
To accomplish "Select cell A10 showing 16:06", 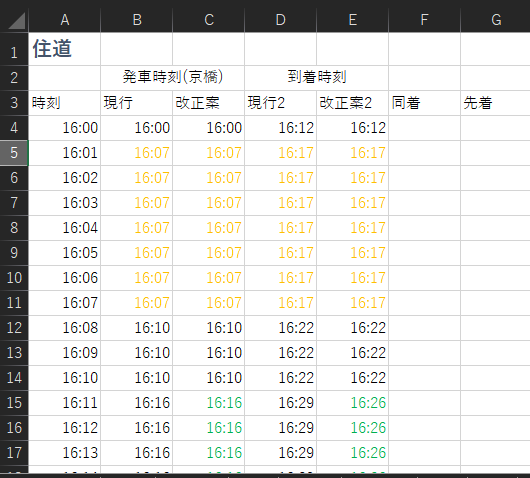I will click(x=65, y=278).
